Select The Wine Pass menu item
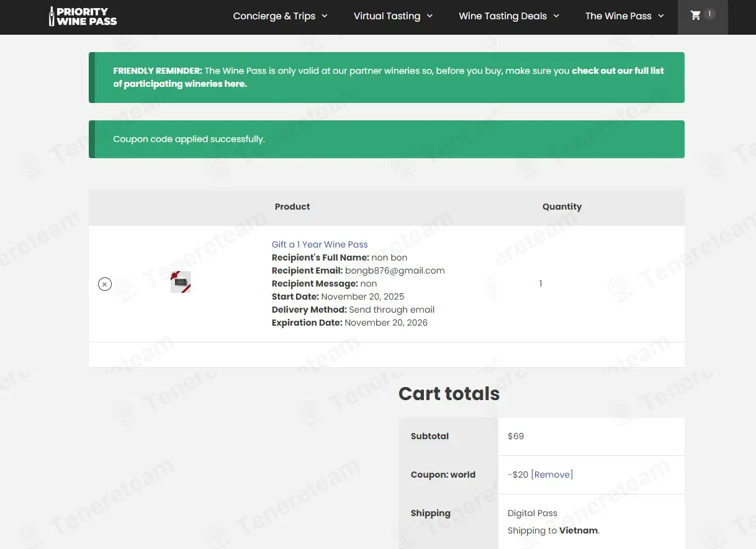Screen dimensions: 756x549 click(618, 16)
